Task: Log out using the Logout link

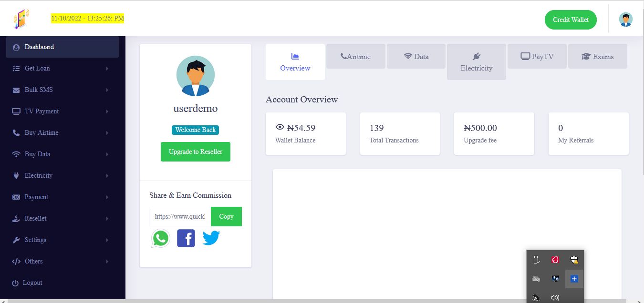Action: pos(32,283)
